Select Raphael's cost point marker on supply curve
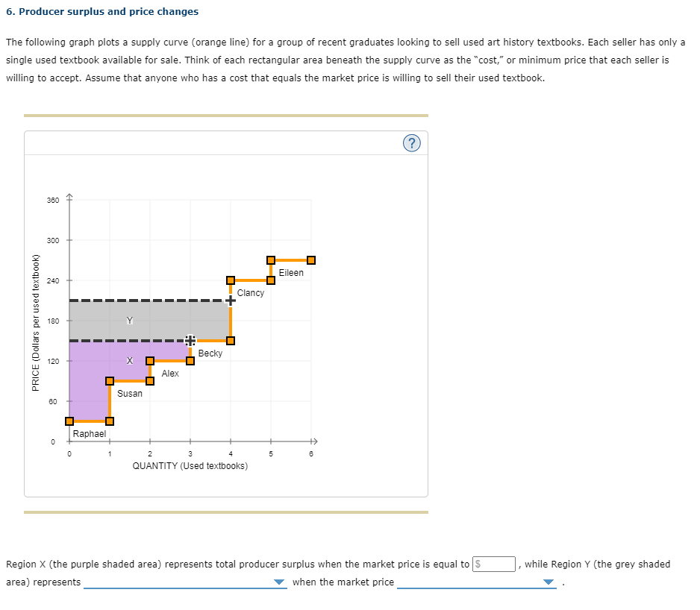The height and width of the screenshot is (610, 700). tap(69, 421)
